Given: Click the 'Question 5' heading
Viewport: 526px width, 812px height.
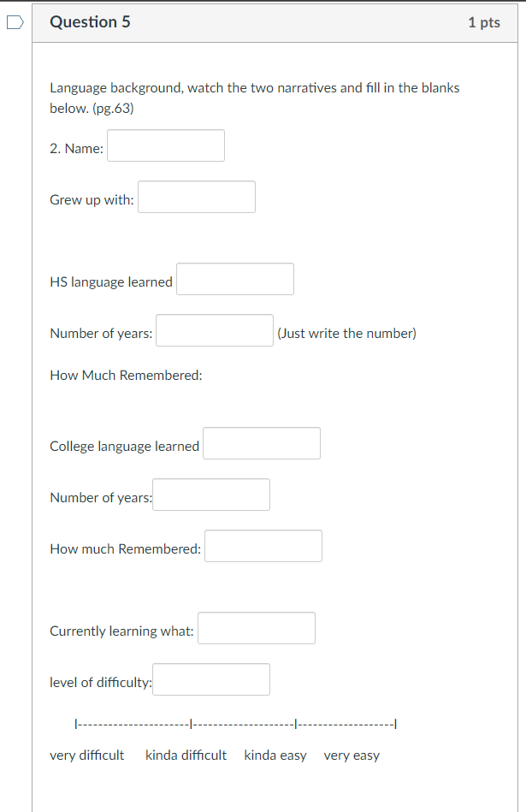Looking at the screenshot, I should coord(90,22).
